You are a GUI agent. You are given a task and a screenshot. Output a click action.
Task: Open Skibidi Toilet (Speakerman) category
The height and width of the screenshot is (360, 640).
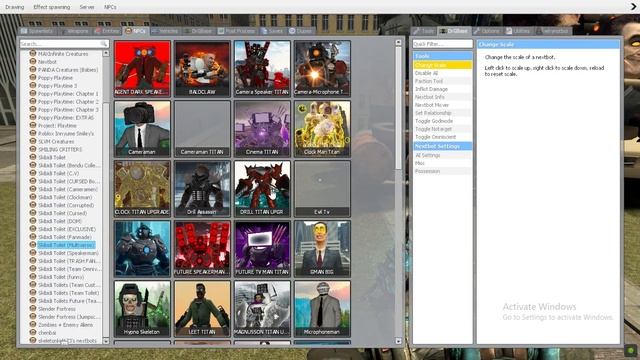pos(68,253)
